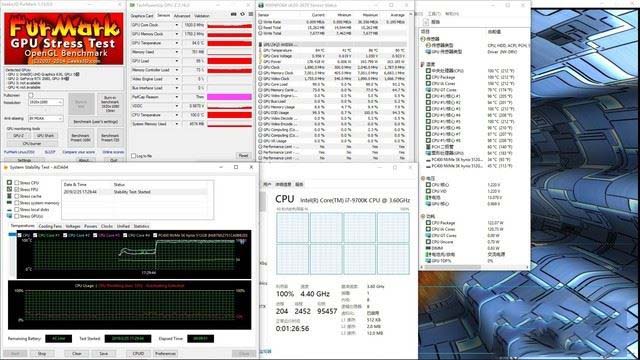640x360 pixels.
Task: Switch to the Validation tab in GPU-Z
Action: (202, 16)
